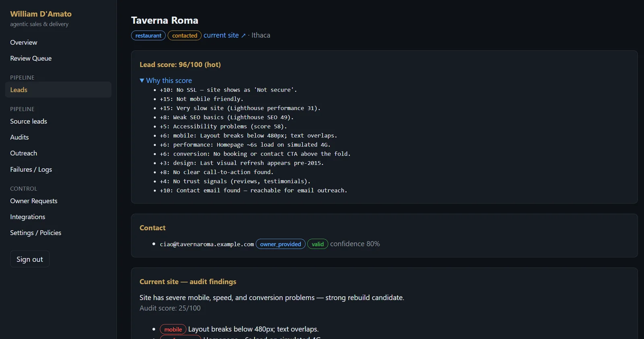Click the "Not mobile friendly" score reason

202,99
